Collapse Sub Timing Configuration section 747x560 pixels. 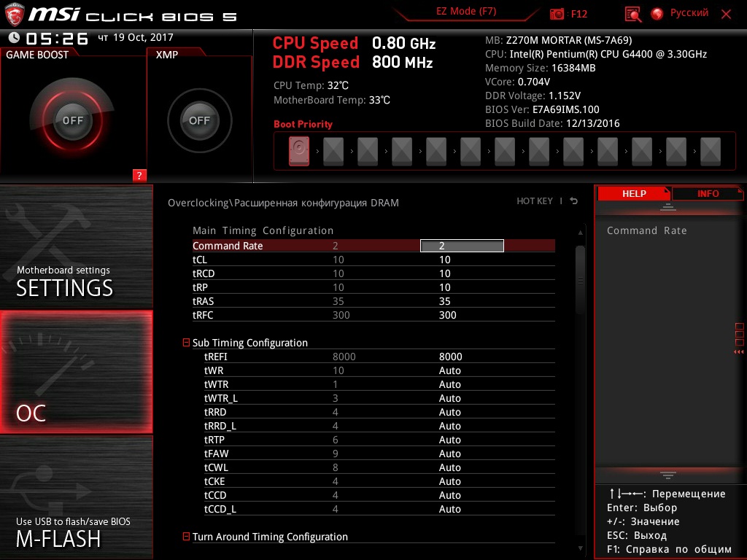[186, 343]
